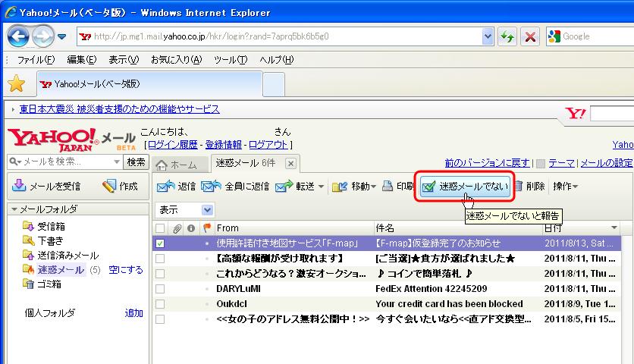This screenshot has height=364, width=634.
Task: Open the 受信箱 folder
Action: tap(44, 226)
